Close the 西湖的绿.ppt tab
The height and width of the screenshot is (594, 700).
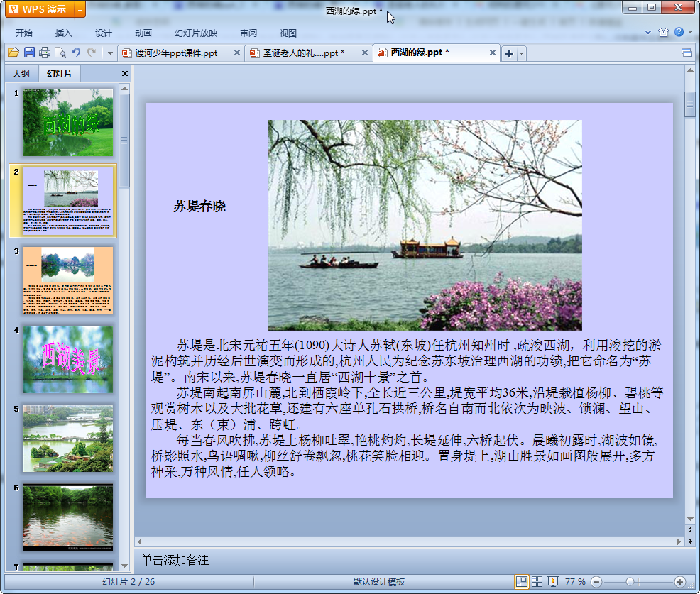pos(493,53)
